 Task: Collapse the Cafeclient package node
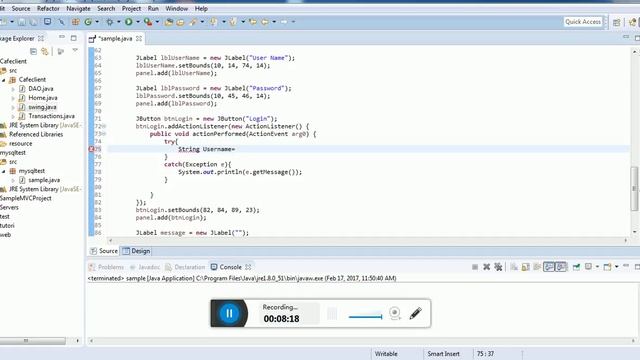(4, 80)
